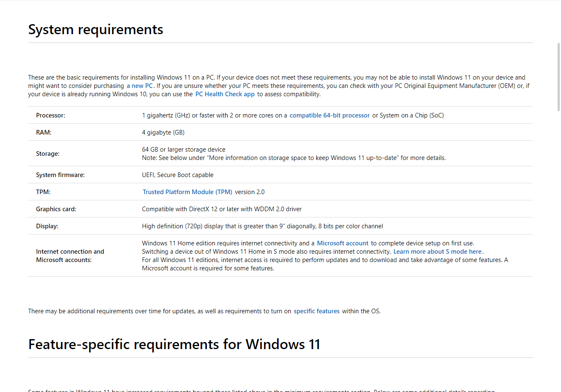Click the Feature-specific requirements for Windows 11 heading
The height and width of the screenshot is (392, 561).
click(x=174, y=345)
